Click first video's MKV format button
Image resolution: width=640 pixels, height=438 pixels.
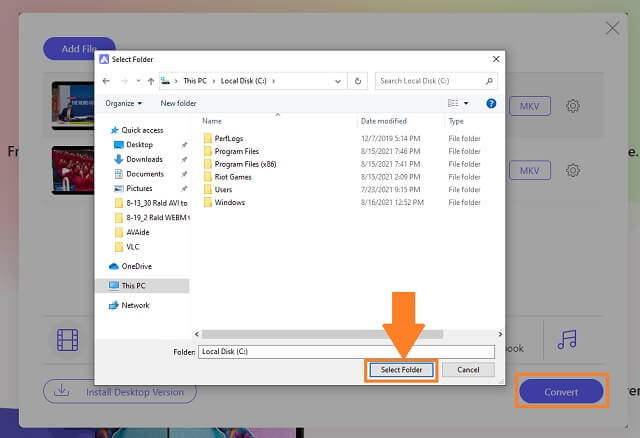click(x=530, y=106)
